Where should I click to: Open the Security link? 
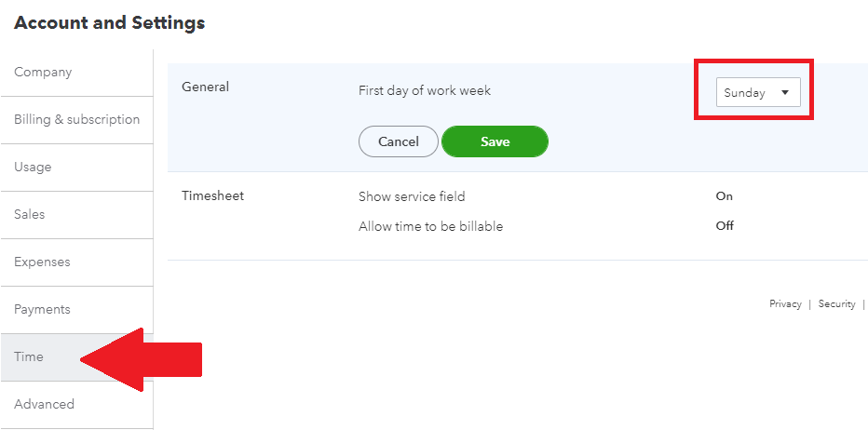pos(836,304)
